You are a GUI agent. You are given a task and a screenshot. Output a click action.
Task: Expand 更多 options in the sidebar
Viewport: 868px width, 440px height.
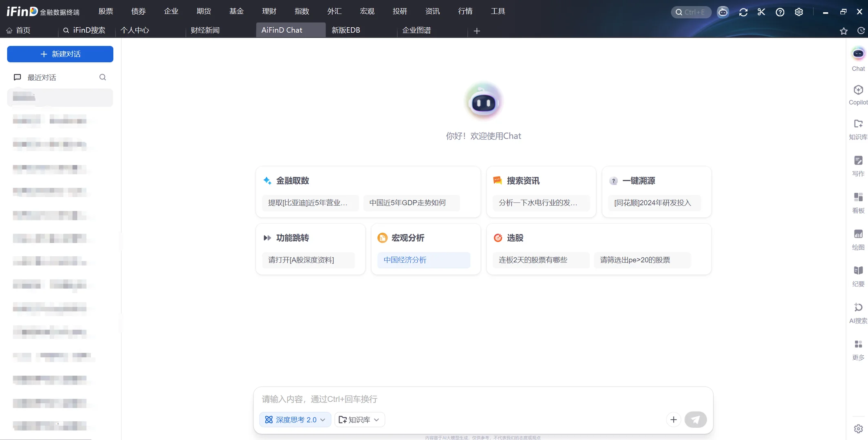[858, 349]
